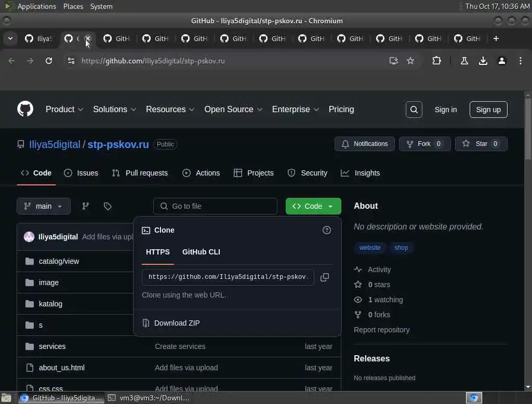Open Chromium profile avatar icon
The image size is (532, 404).
tap(501, 61)
